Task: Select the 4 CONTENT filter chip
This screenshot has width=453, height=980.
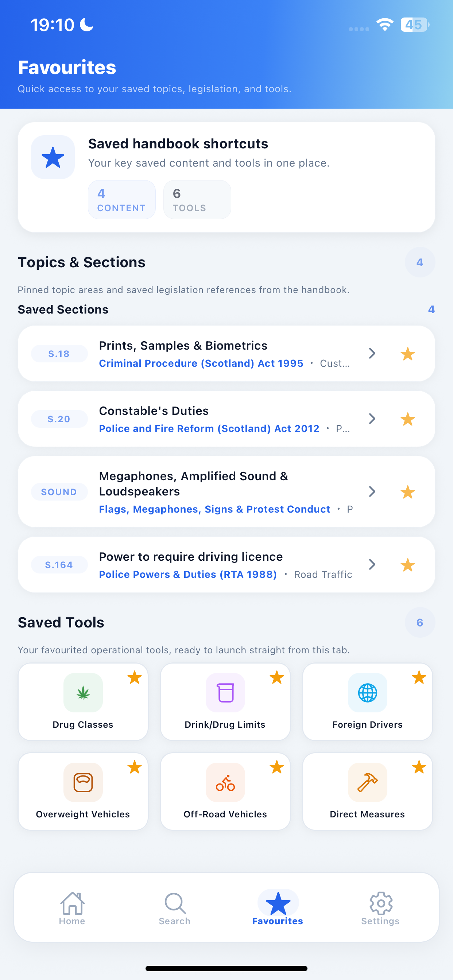Action: point(122,200)
